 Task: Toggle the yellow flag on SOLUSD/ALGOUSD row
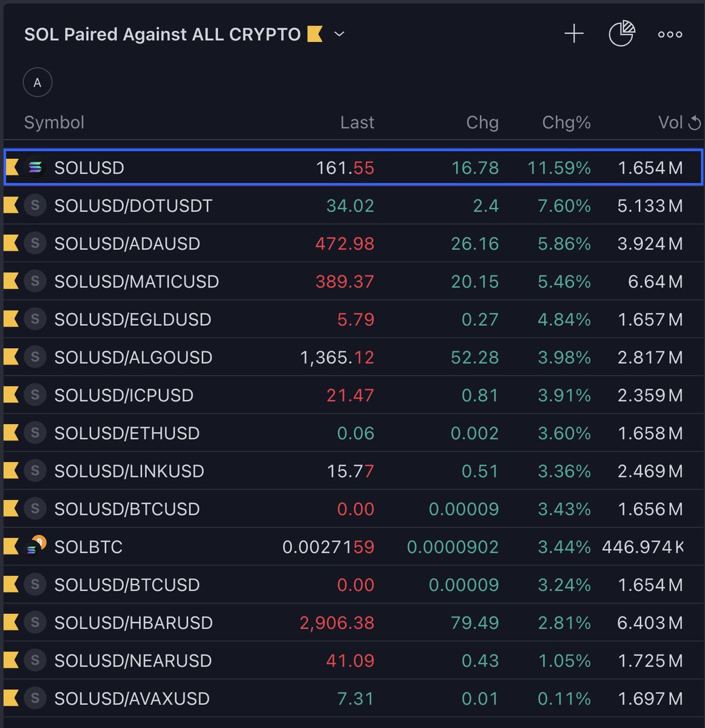click(x=11, y=357)
